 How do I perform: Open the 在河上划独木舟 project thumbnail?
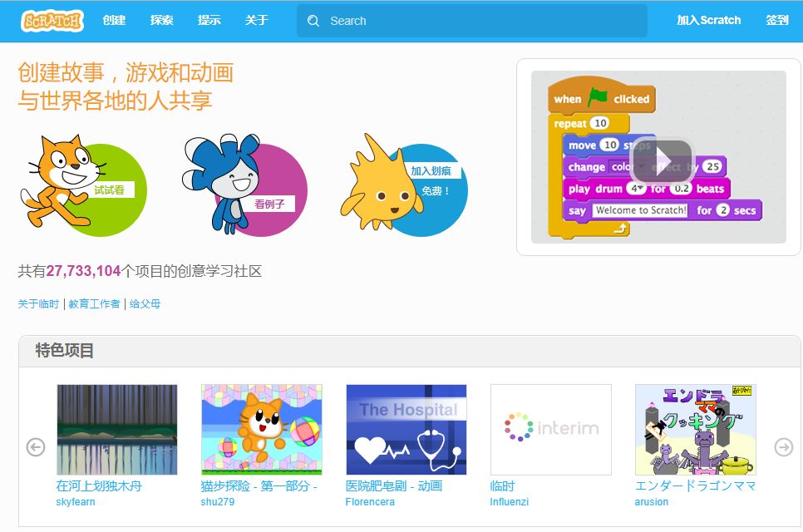point(116,430)
